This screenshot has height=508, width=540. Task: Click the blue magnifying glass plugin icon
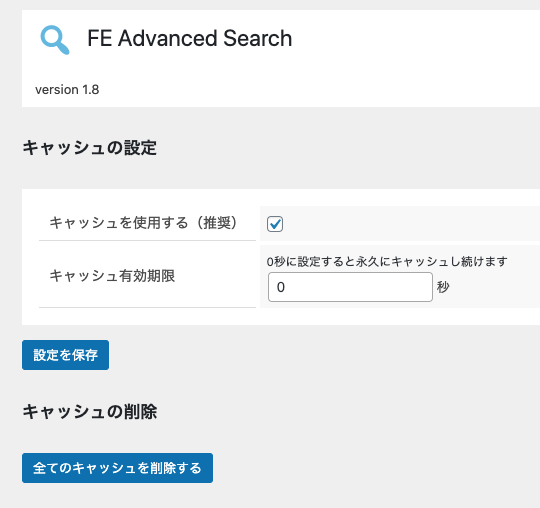coord(55,40)
